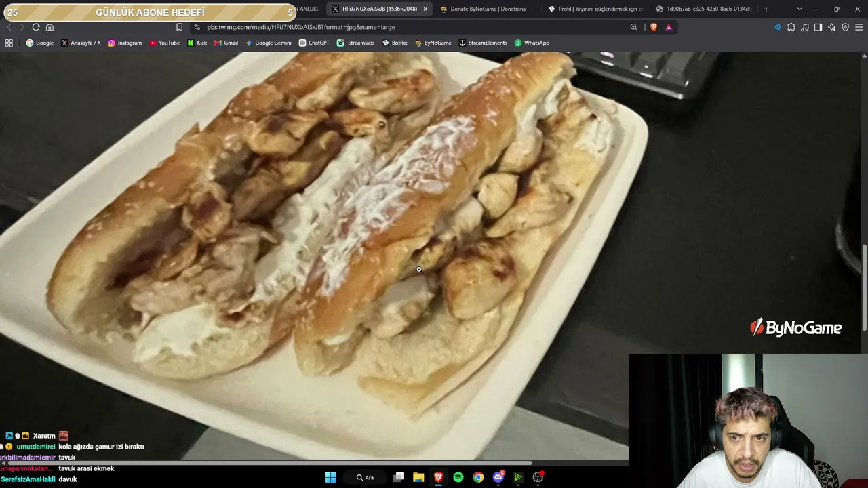Open the WhatsApp bookmark
The width and height of the screenshot is (868, 488).
point(532,43)
